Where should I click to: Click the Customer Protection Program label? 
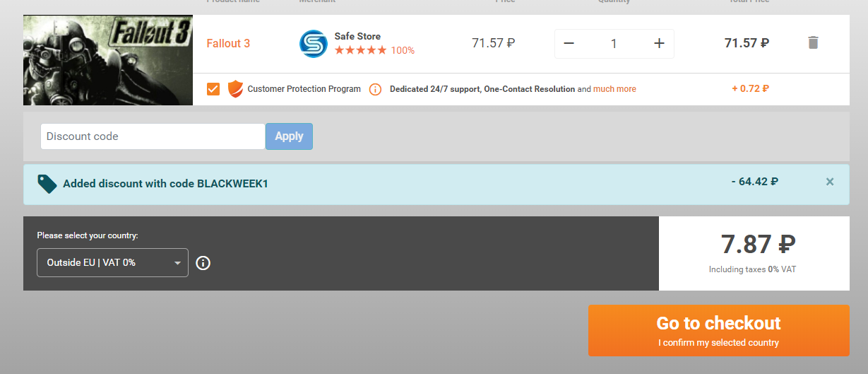coord(304,89)
